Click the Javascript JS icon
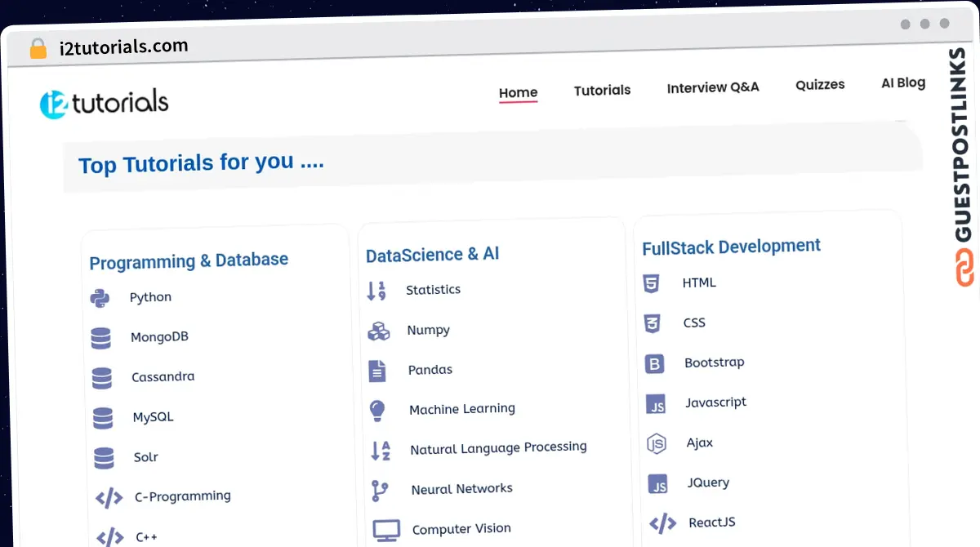980x547 pixels. click(x=656, y=402)
